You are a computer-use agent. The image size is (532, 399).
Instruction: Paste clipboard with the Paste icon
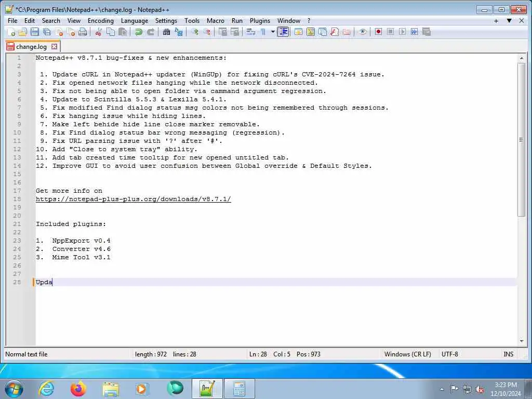[x=123, y=32]
